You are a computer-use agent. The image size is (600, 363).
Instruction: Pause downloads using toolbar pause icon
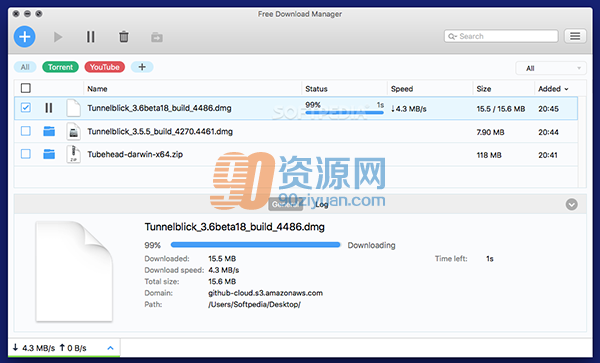91,37
